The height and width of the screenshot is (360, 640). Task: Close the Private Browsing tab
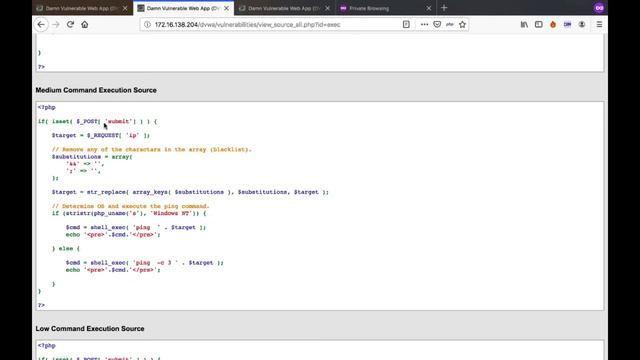pos(429,8)
